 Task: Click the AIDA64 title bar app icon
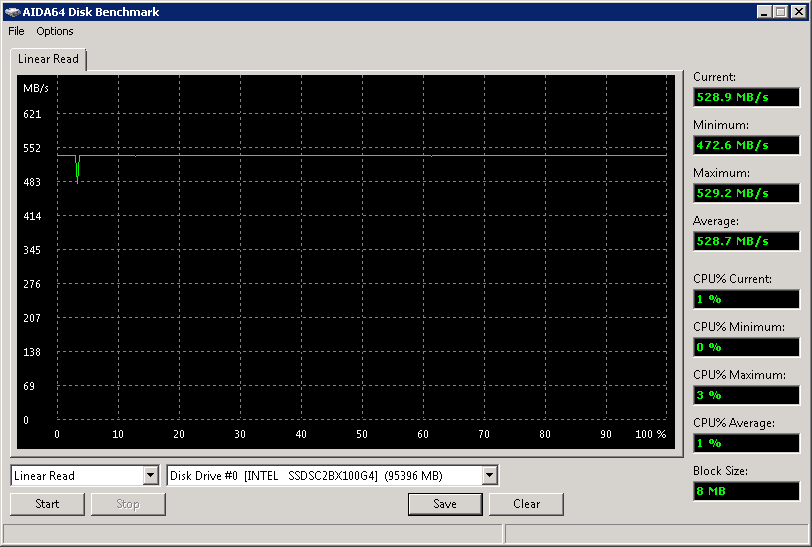12,12
